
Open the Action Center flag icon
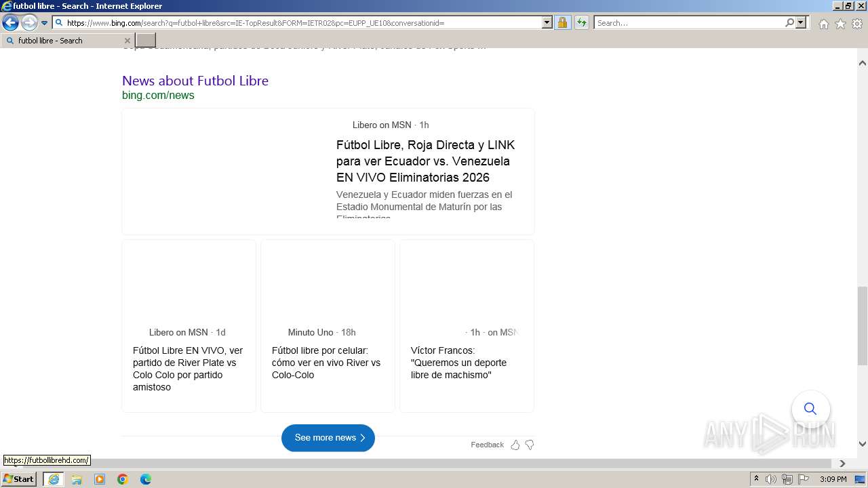coord(804,479)
